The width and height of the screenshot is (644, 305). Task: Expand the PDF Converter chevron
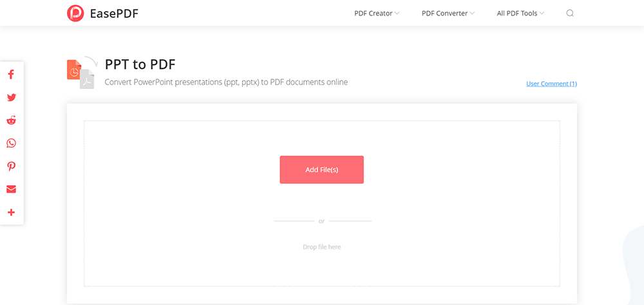tap(473, 13)
